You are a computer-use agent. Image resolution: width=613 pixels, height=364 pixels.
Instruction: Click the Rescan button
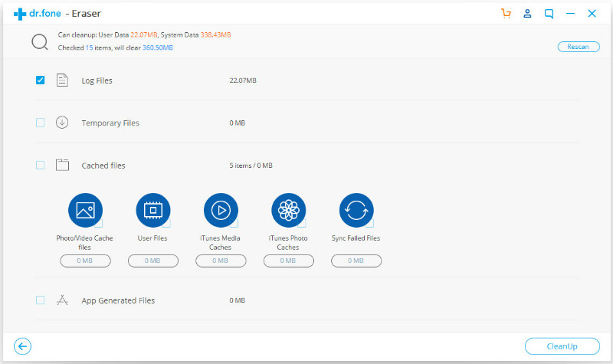point(579,47)
